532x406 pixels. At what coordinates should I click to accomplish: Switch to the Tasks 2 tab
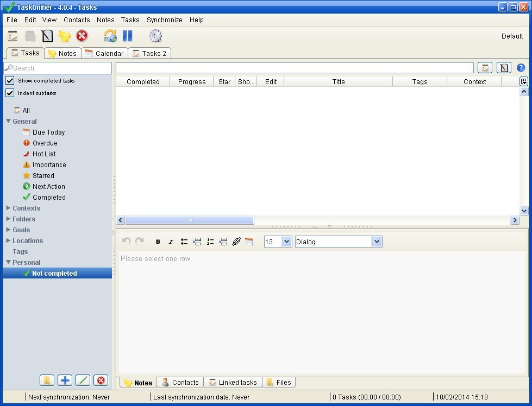click(x=149, y=53)
